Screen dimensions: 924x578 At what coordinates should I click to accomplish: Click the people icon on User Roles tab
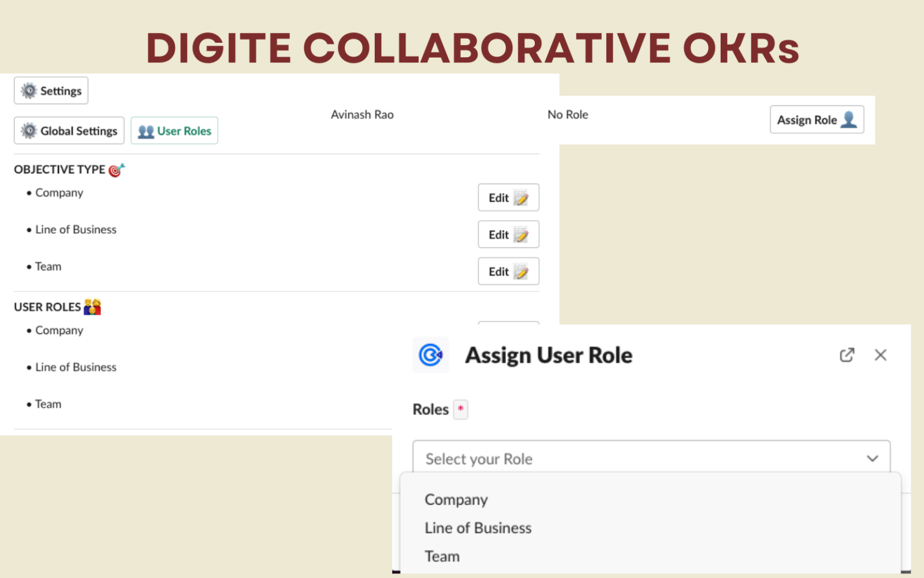click(x=146, y=131)
